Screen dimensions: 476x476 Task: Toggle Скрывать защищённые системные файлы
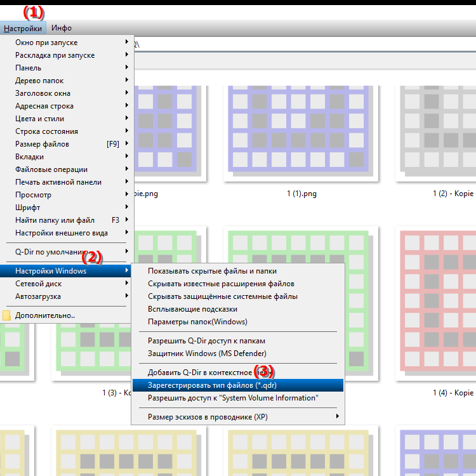238,296
